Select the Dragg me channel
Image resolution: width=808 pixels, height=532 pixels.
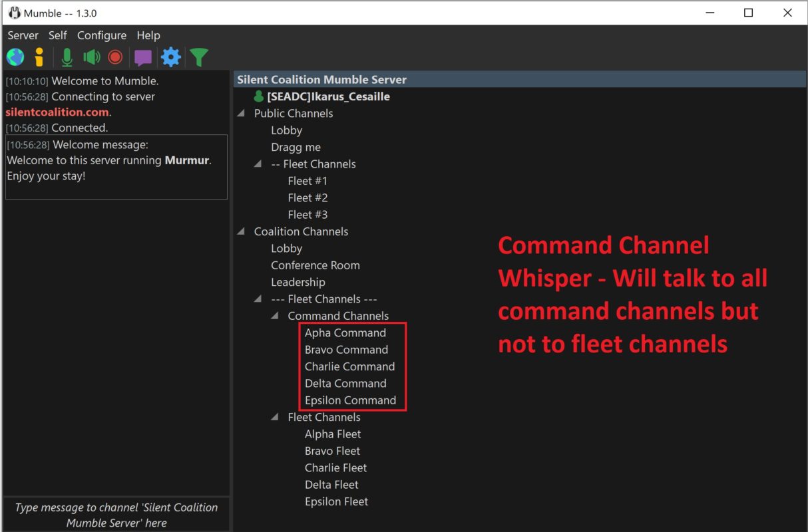tap(296, 147)
